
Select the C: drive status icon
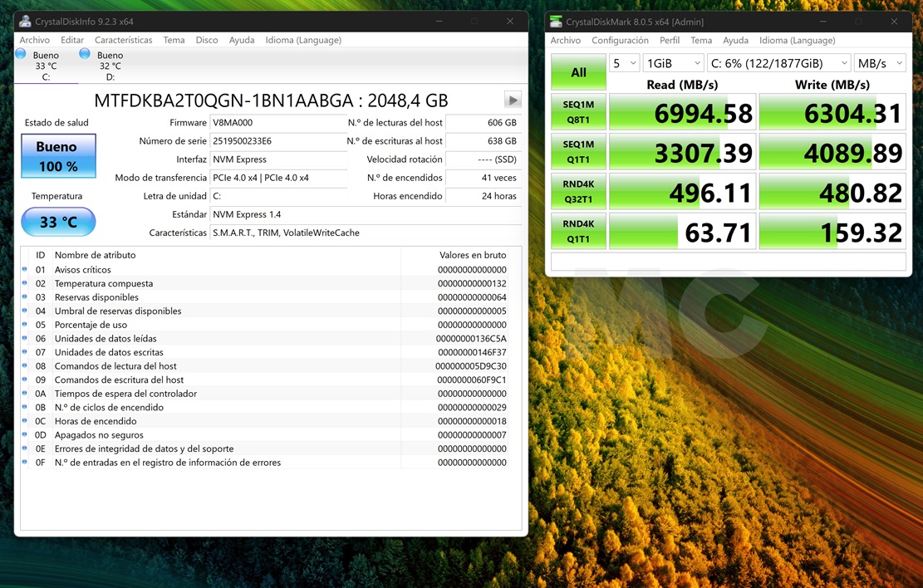point(21,54)
